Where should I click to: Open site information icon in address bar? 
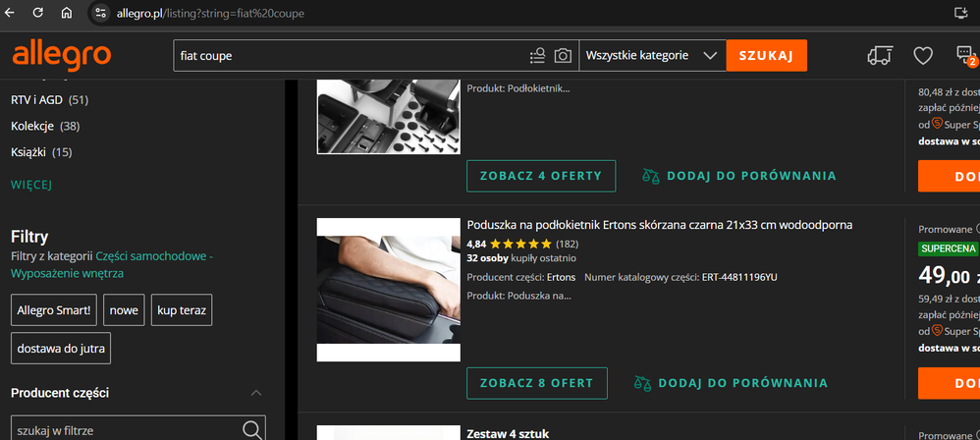[100, 13]
